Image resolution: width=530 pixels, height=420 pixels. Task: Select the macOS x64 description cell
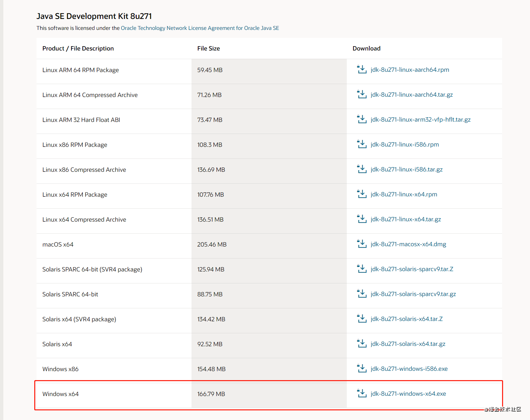58,245
